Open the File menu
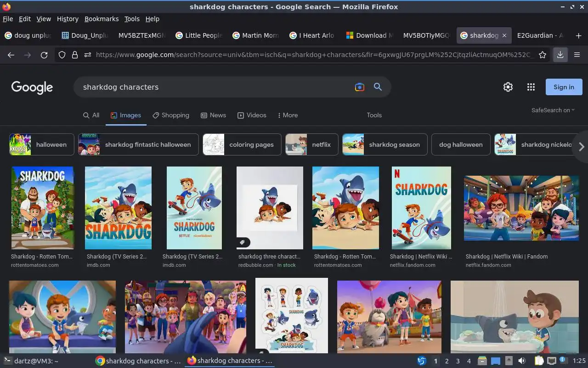This screenshot has width=588, height=368. 8,19
